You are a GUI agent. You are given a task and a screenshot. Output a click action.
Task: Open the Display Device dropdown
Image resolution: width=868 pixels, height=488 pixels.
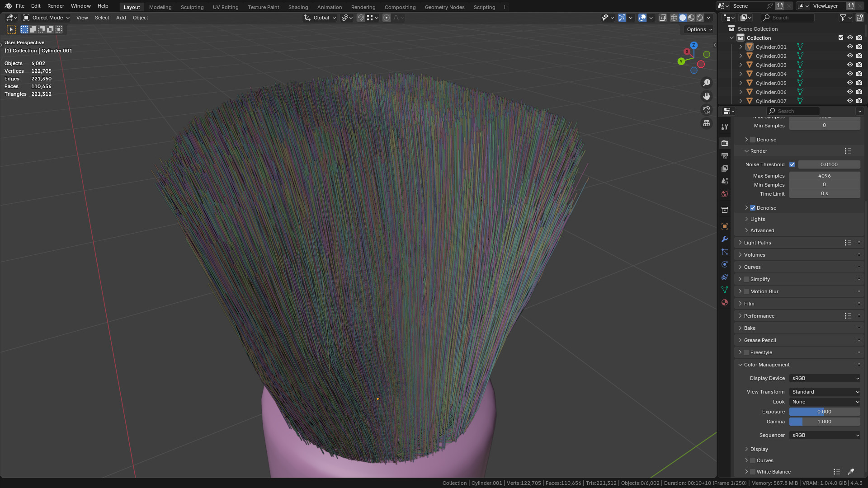tap(825, 378)
